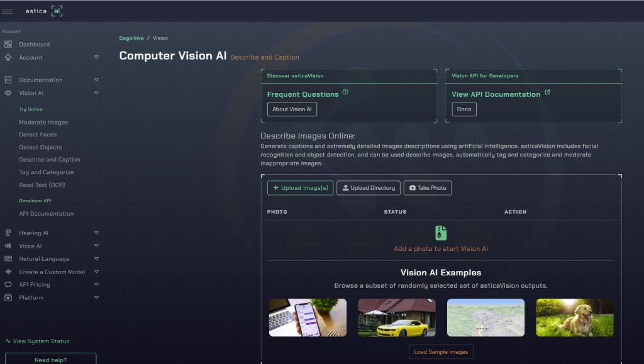Click the external link icon beside API Documentation
644x364 pixels.
point(547,92)
